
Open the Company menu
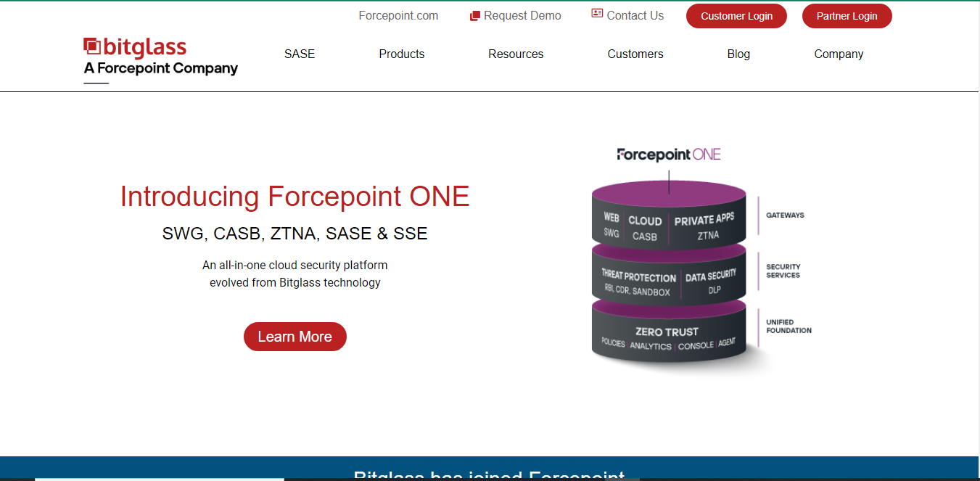pos(839,54)
